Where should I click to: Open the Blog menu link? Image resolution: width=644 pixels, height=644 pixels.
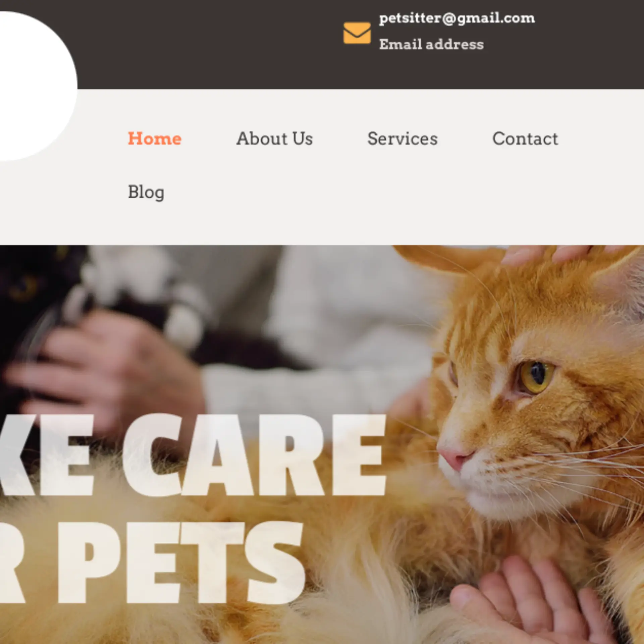[146, 192]
